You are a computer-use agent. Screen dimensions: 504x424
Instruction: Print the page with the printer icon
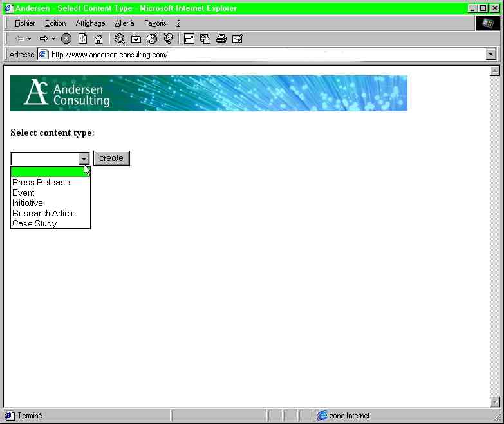pos(221,39)
